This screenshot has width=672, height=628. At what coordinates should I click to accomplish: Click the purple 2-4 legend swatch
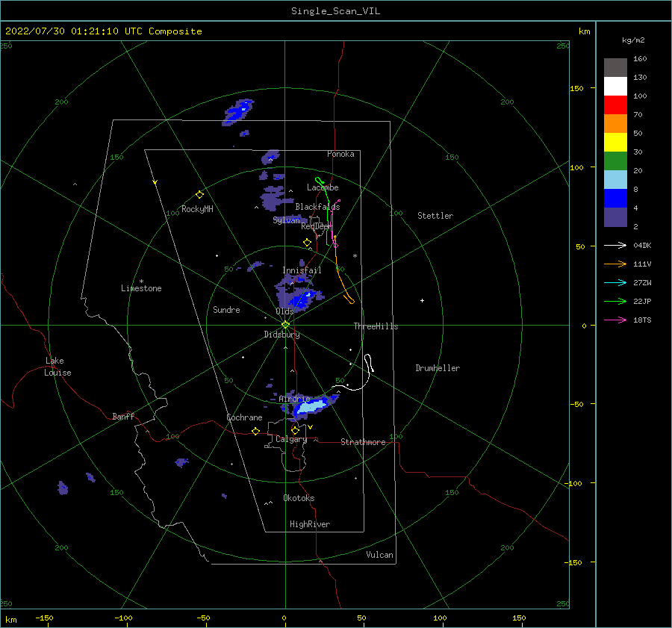(615, 217)
